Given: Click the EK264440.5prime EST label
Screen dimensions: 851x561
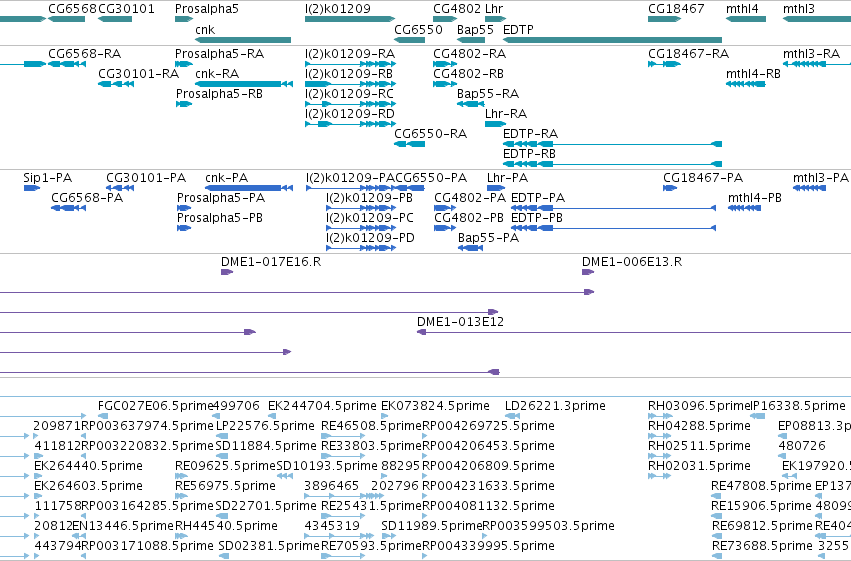Looking at the screenshot, I should click(88, 466).
